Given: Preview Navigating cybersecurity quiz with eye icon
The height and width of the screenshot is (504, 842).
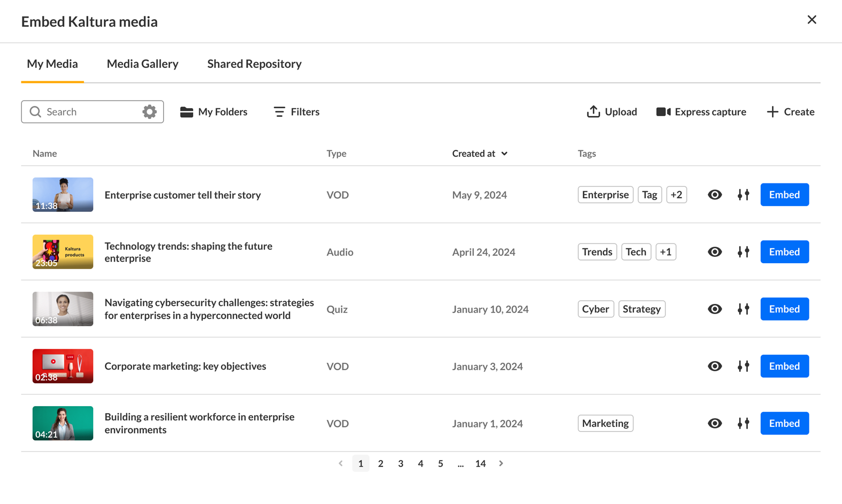Looking at the screenshot, I should click(715, 309).
